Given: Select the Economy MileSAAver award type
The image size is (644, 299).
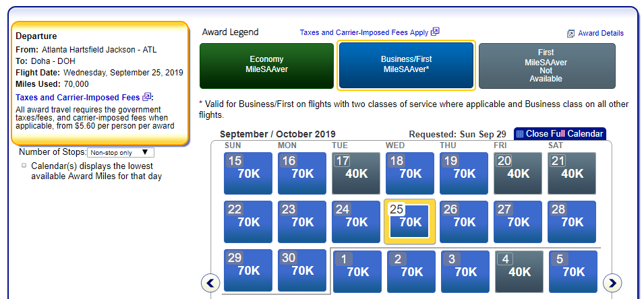Looking at the screenshot, I should click(266, 65).
